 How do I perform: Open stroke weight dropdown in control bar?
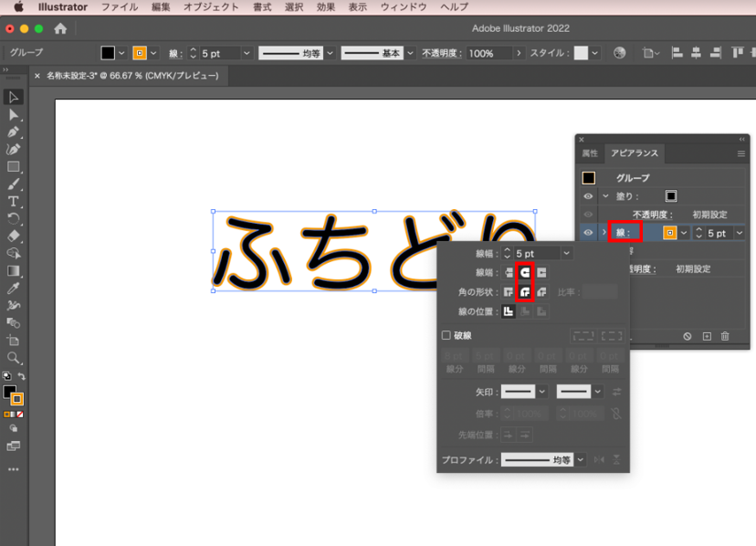click(247, 53)
